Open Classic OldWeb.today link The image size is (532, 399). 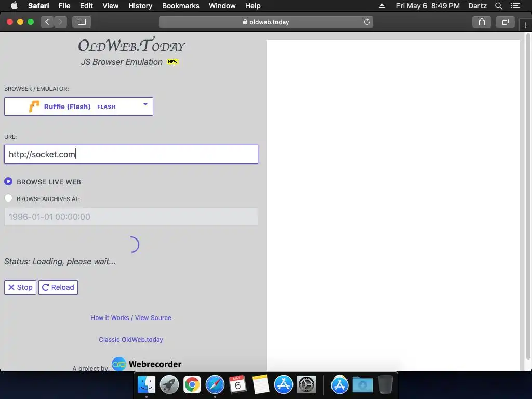click(x=131, y=340)
